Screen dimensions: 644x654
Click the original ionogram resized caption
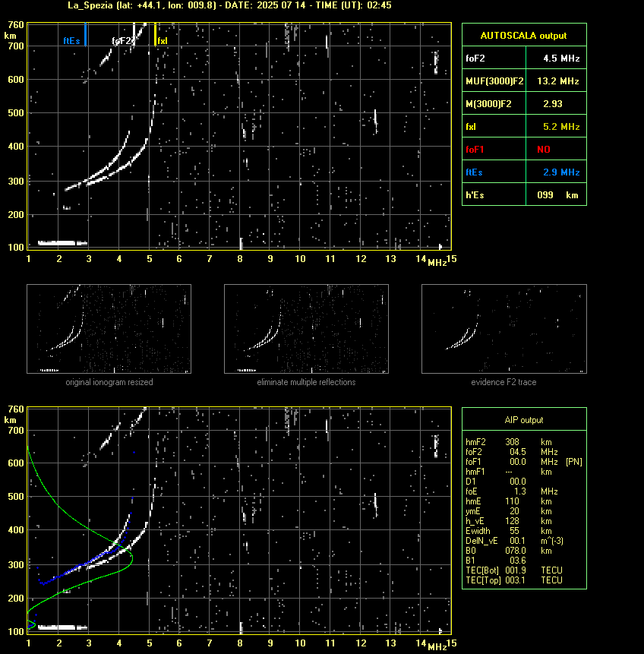[109, 382]
